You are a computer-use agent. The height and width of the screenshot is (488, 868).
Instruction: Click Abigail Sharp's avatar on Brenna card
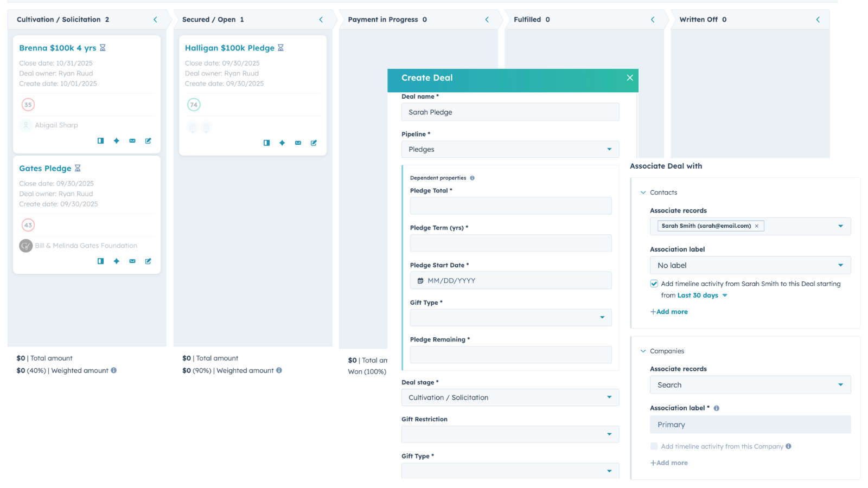click(x=25, y=125)
